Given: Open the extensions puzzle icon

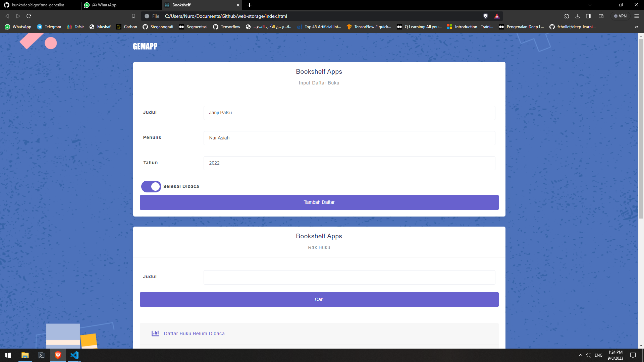Looking at the screenshot, I should coord(567,16).
